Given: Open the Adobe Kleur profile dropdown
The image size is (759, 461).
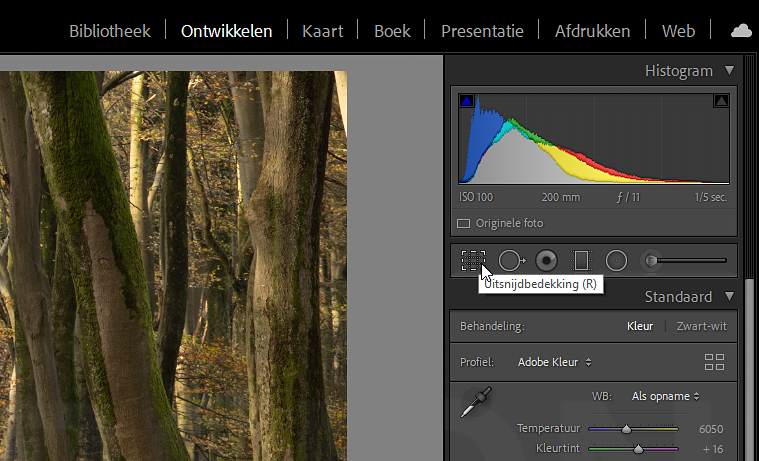Looking at the screenshot, I should [x=555, y=362].
